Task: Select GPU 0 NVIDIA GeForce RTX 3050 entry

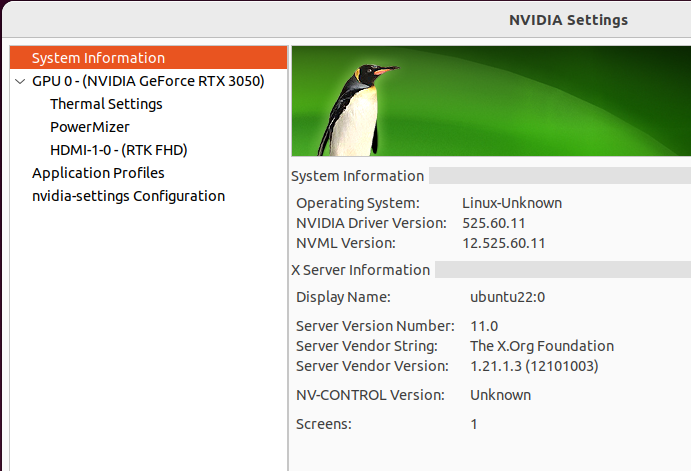Action: click(x=148, y=81)
